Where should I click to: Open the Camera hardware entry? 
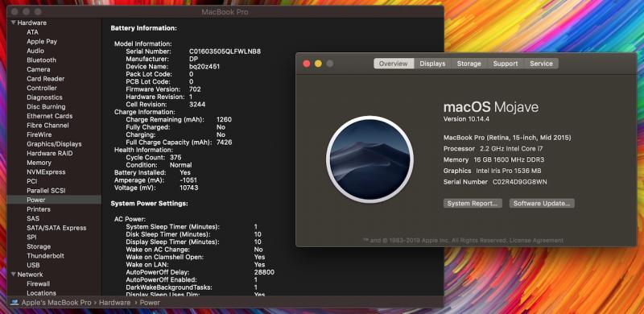click(39, 69)
